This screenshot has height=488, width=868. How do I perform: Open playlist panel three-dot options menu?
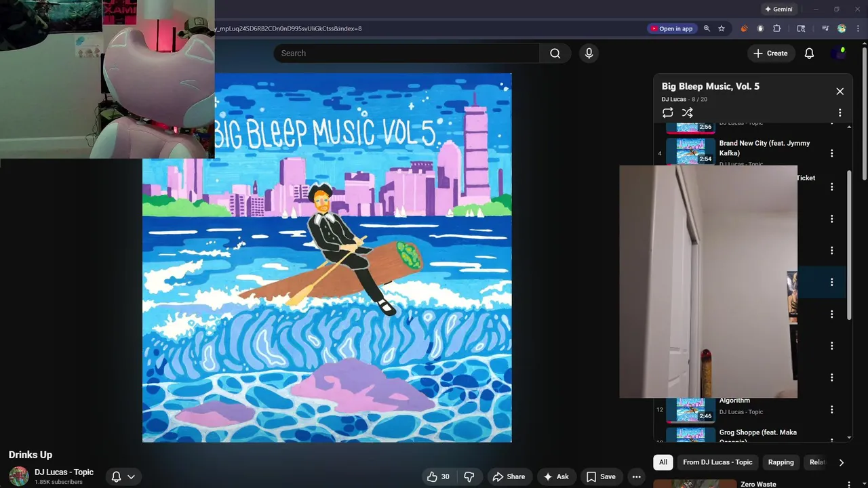click(x=840, y=113)
